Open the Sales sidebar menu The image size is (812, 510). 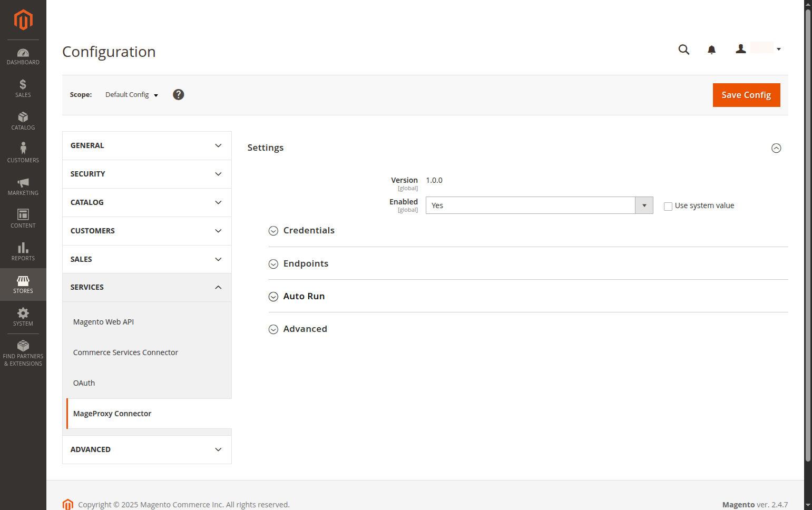pyautogui.click(x=23, y=89)
